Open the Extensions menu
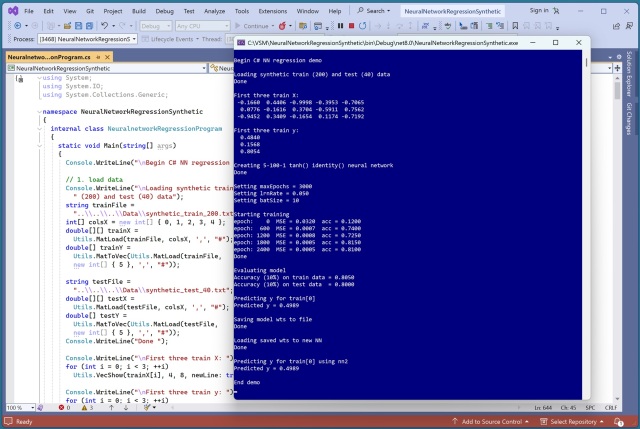 tap(273, 11)
